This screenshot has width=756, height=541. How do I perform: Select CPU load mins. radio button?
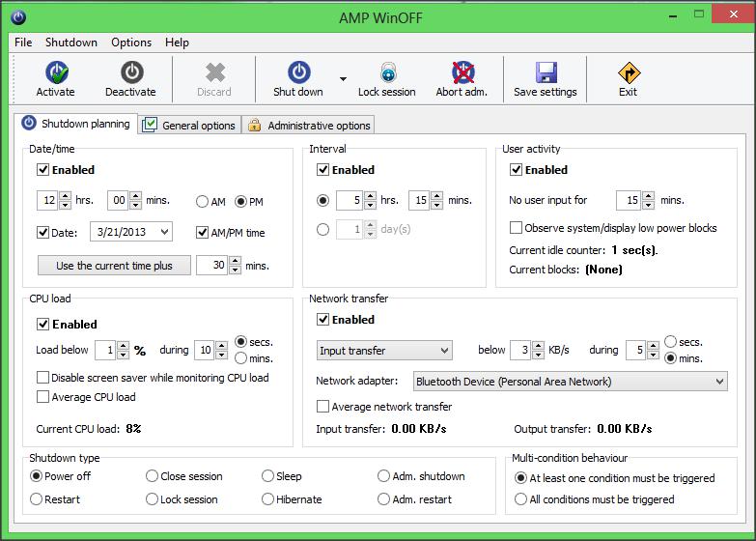coord(240,358)
